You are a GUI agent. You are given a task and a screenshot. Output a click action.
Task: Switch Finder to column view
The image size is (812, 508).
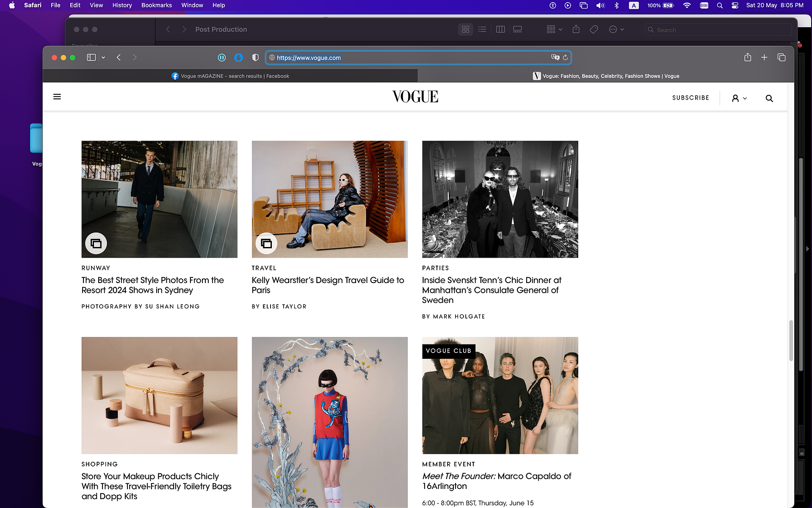click(500, 29)
